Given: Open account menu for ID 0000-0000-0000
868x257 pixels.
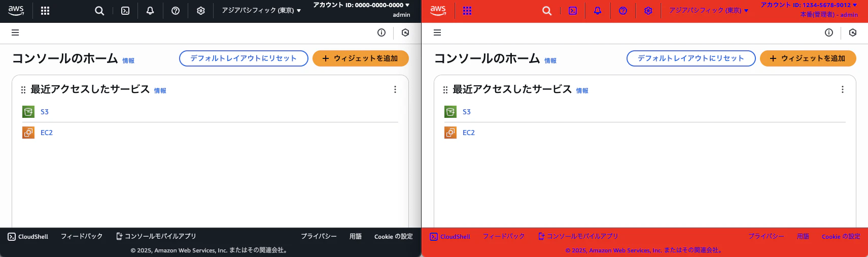Looking at the screenshot, I should 361,5.
